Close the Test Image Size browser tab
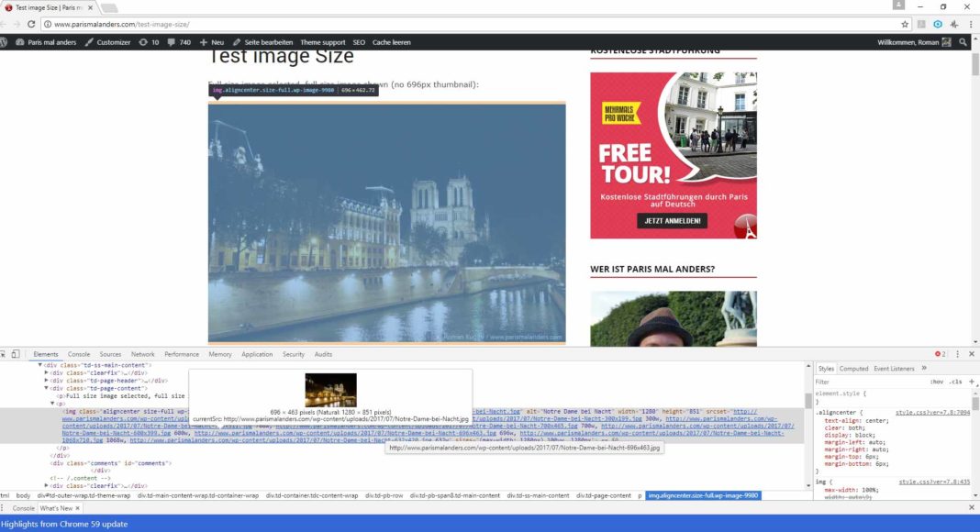Image resolution: width=980 pixels, height=532 pixels. [x=90, y=7]
